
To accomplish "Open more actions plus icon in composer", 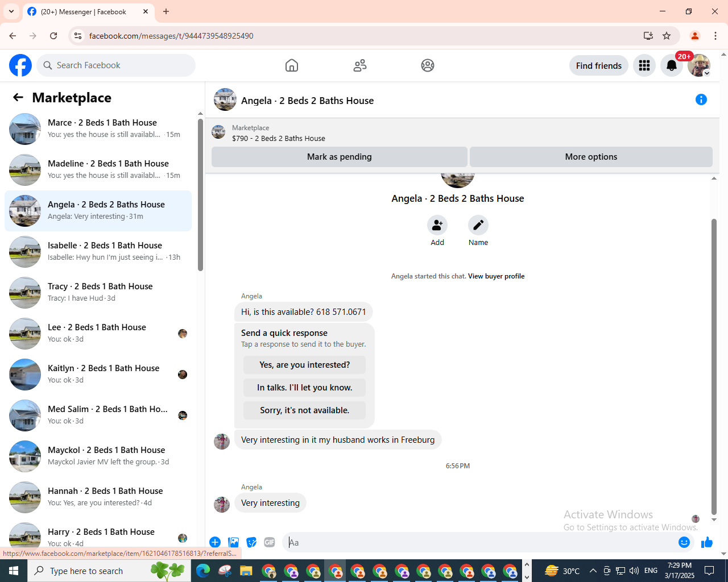I will tap(215, 542).
